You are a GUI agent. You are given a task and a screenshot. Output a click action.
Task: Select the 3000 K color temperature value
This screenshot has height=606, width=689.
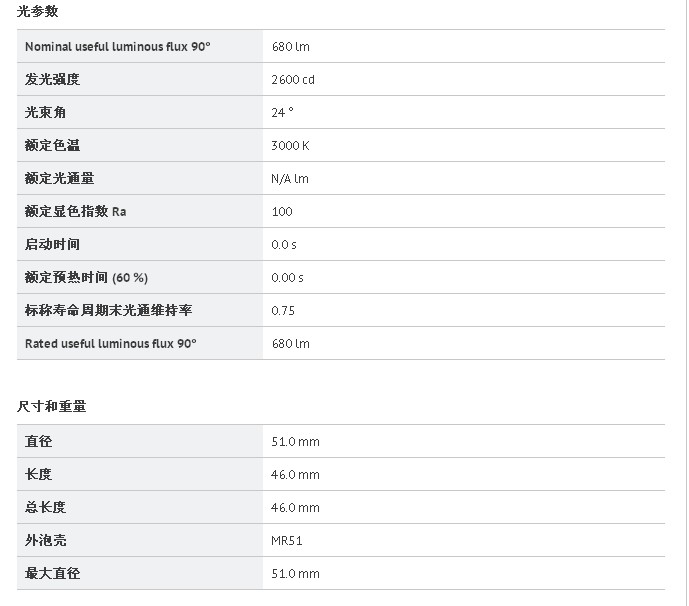tap(290, 145)
